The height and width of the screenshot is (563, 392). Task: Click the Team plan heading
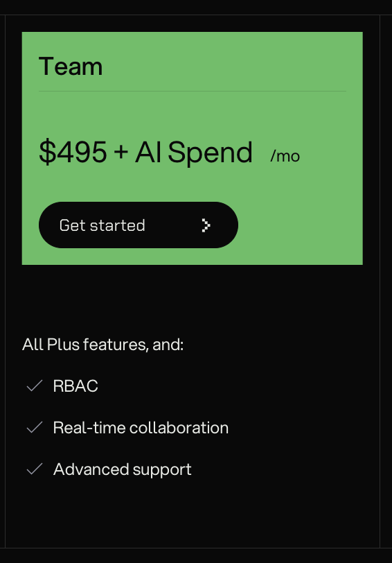[71, 67]
